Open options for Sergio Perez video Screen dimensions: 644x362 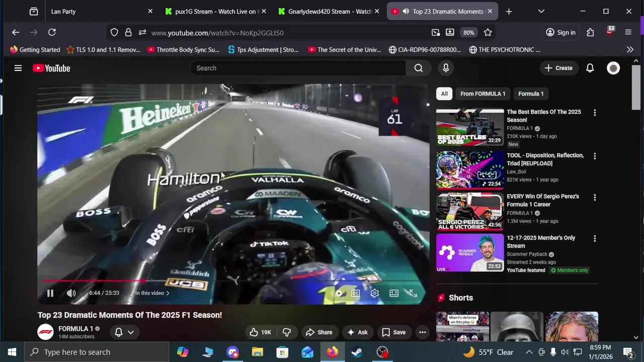pyautogui.click(x=595, y=198)
